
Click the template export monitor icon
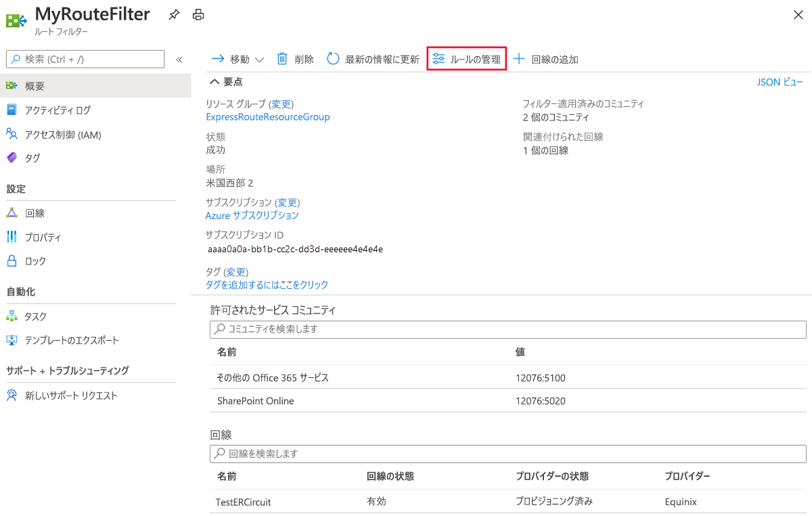(12, 340)
